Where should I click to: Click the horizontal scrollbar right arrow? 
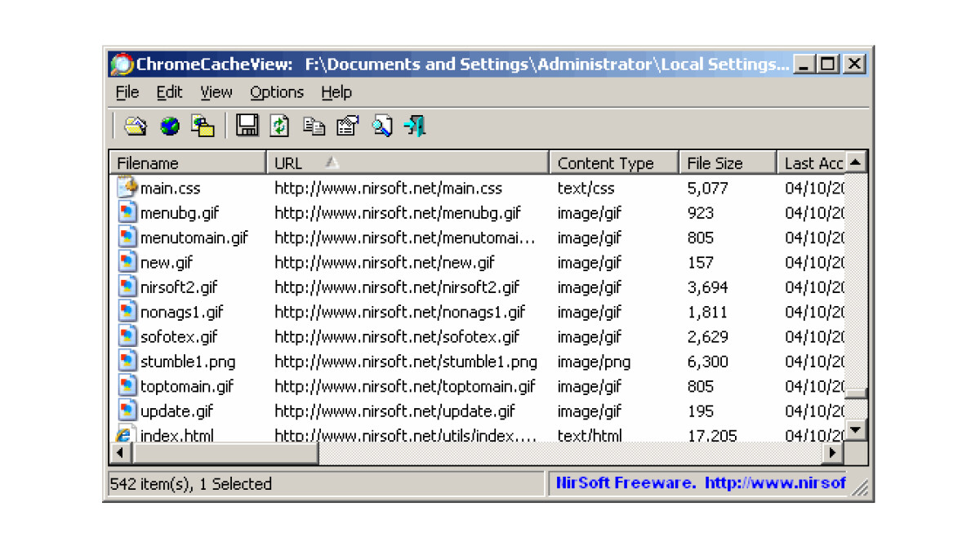pyautogui.click(x=834, y=452)
